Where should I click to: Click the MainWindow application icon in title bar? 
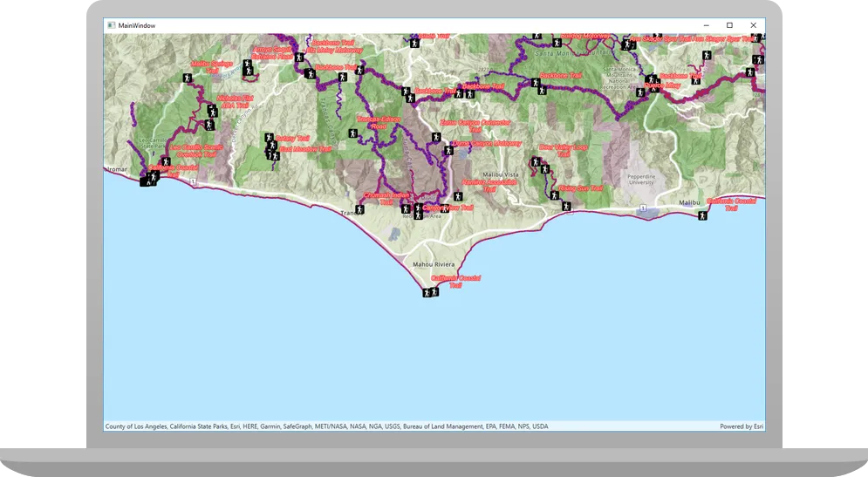(112, 25)
